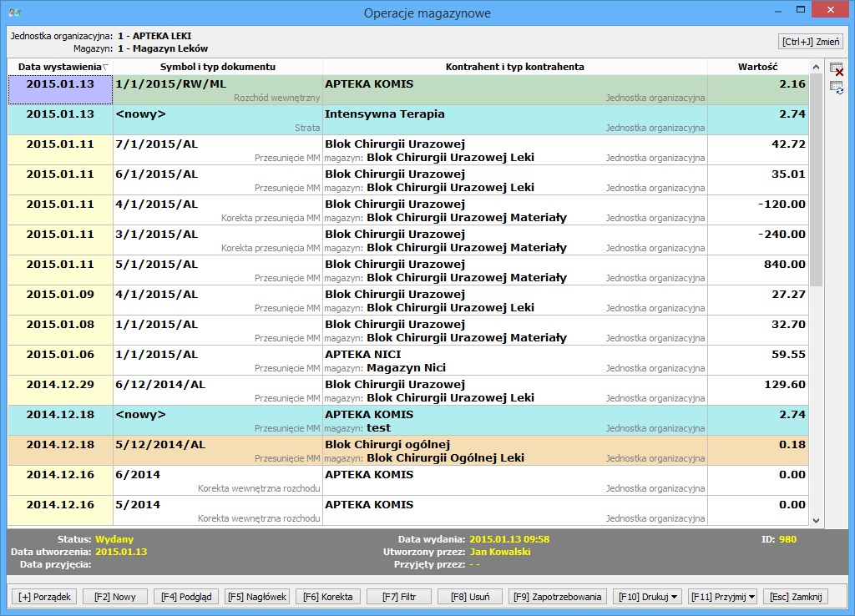This screenshot has height=616, width=855.
Task: Click the application icon in title bar
Action: [x=14, y=13]
